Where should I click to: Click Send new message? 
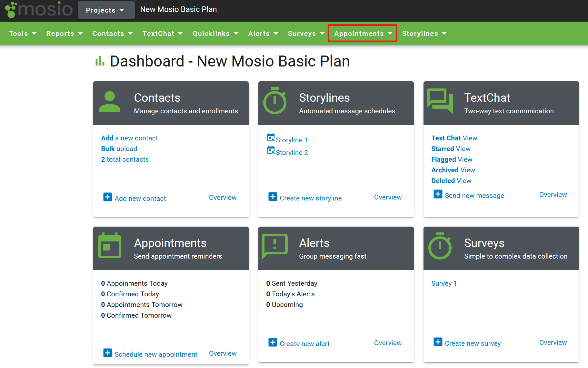pos(474,196)
